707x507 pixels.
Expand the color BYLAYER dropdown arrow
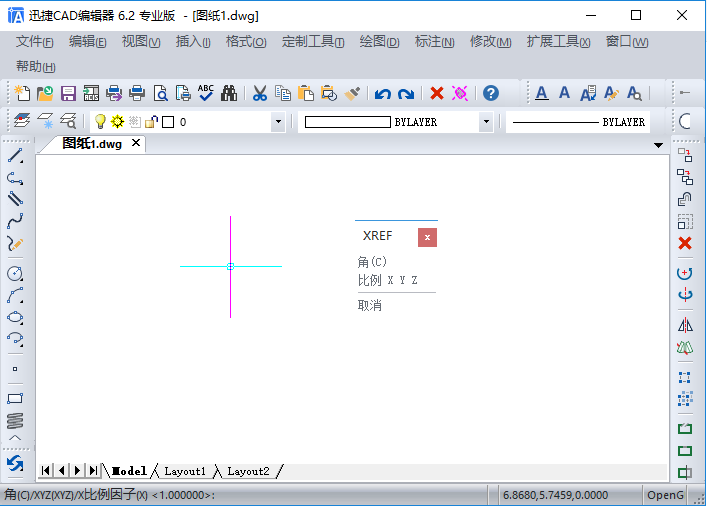[486, 122]
